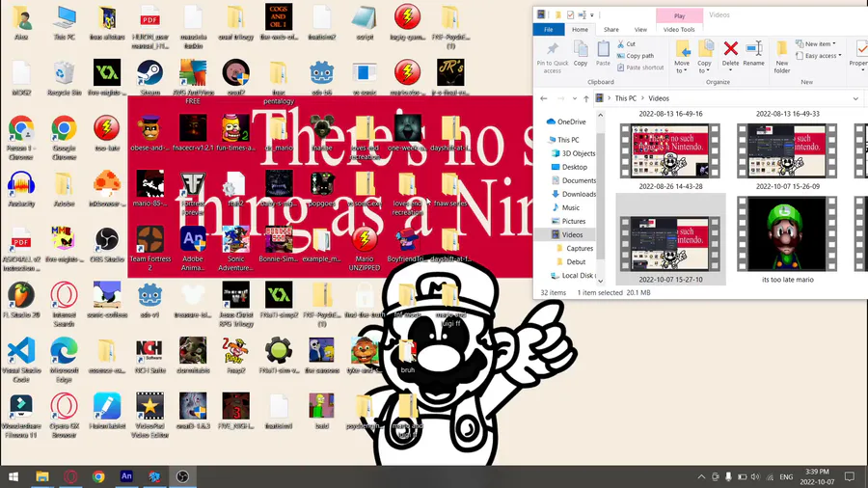868x488 pixels.
Task: Select the AVG AntiVirus FREE desktop icon
Action: click(x=193, y=72)
